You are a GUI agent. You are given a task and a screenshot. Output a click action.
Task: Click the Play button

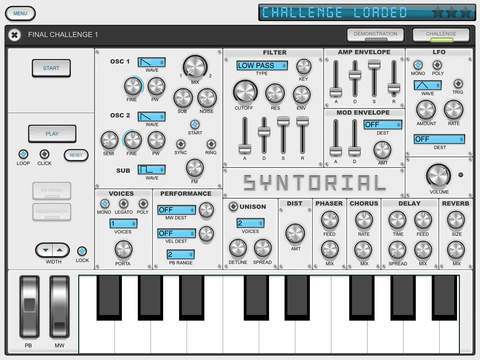coord(52,134)
